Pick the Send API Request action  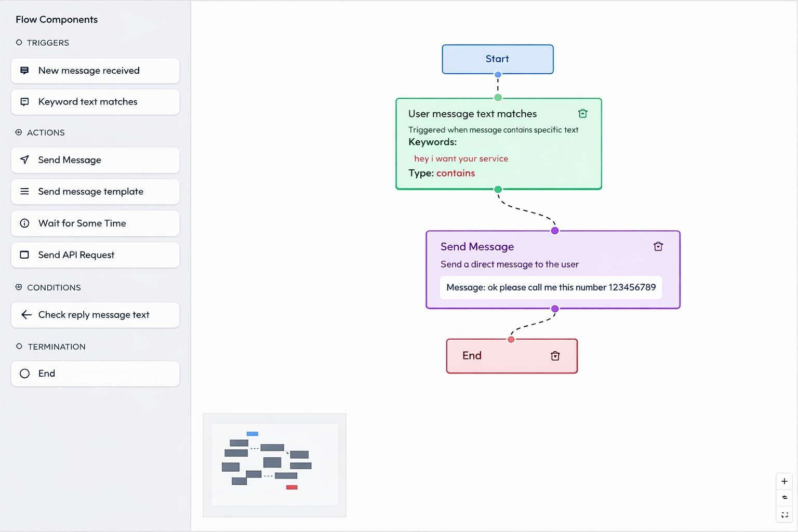pyautogui.click(x=95, y=255)
